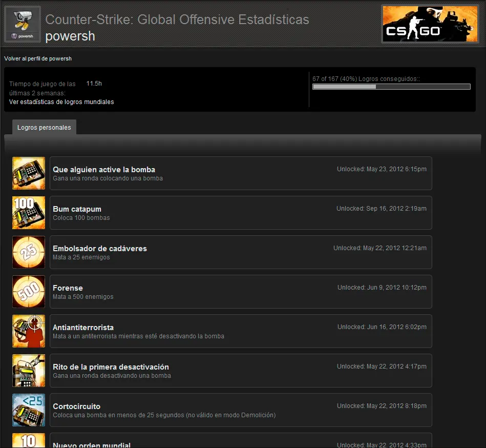Switch to the 'Logros personales' tab
The width and height of the screenshot is (486, 448).
44,128
